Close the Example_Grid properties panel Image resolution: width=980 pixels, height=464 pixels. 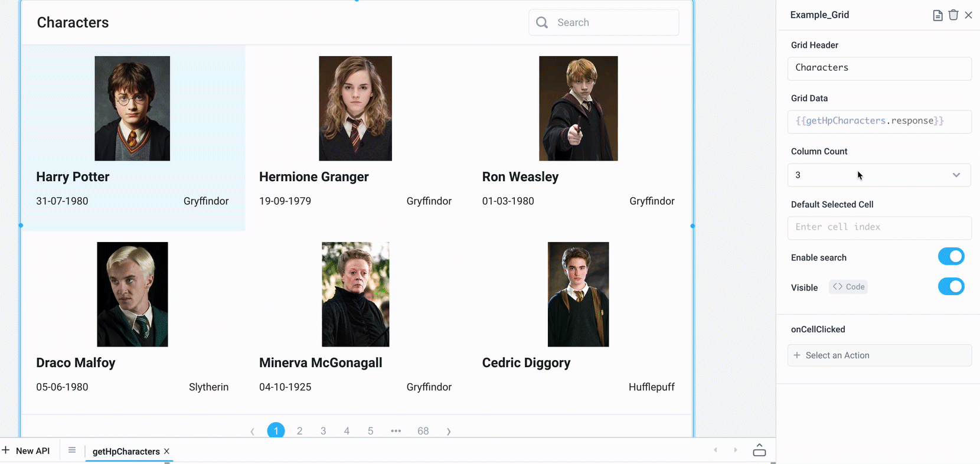968,15
